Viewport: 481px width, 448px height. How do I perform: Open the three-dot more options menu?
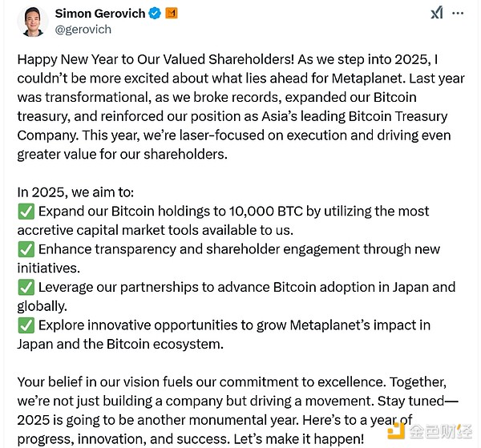(458, 13)
